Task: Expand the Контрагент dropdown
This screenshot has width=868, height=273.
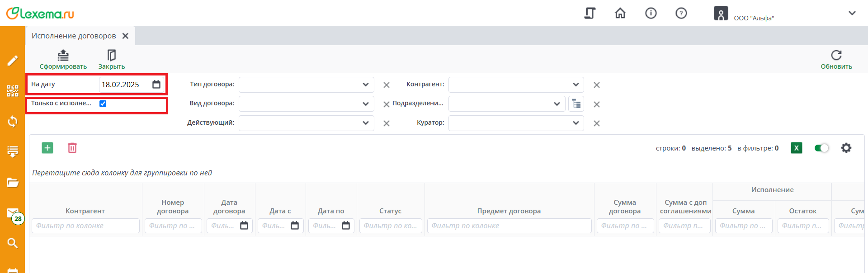Action: (576, 85)
